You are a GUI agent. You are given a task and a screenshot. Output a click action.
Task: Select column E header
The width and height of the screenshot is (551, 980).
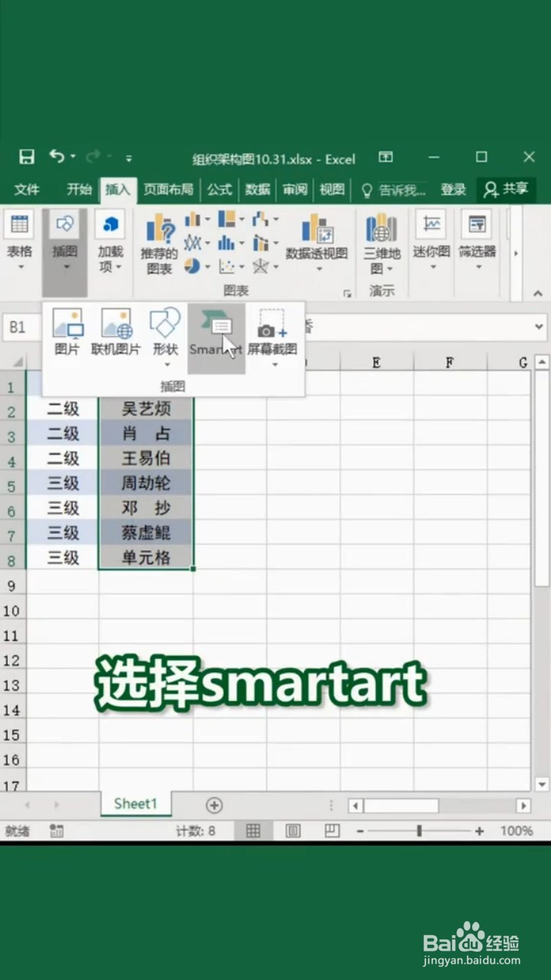[377, 363]
